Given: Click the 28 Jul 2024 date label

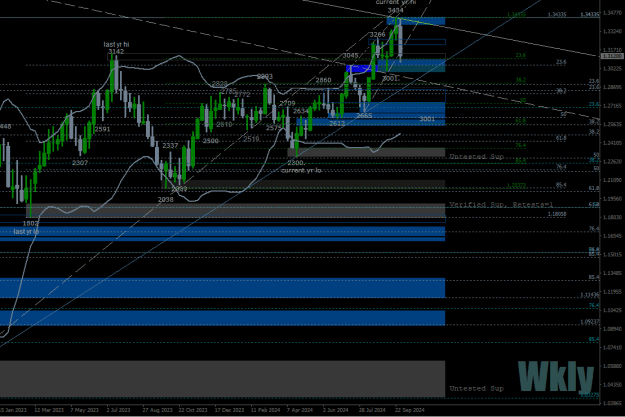Looking at the screenshot, I should 372,410.
